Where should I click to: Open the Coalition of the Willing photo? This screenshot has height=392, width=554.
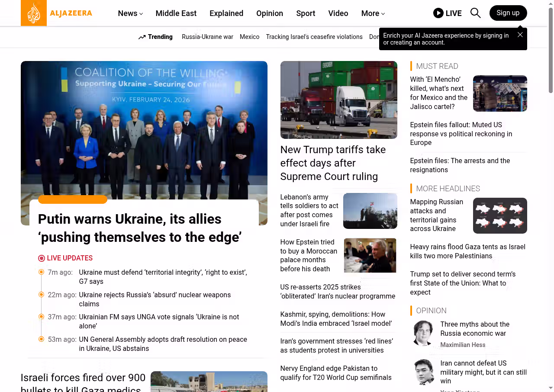[144, 130]
